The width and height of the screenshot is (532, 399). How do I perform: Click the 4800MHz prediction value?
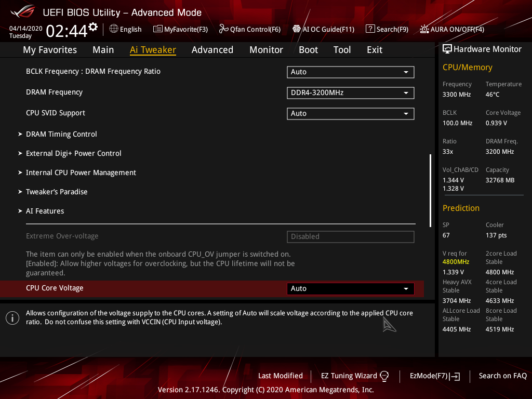pyautogui.click(x=456, y=262)
